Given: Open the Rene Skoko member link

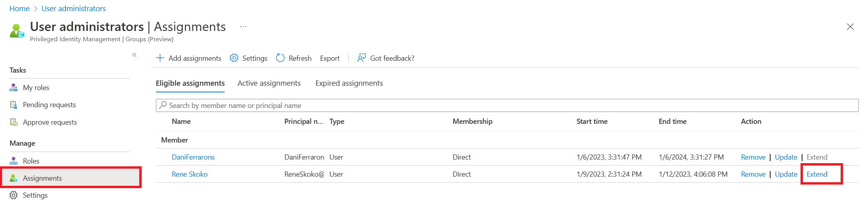Looking at the screenshot, I should click(190, 174).
